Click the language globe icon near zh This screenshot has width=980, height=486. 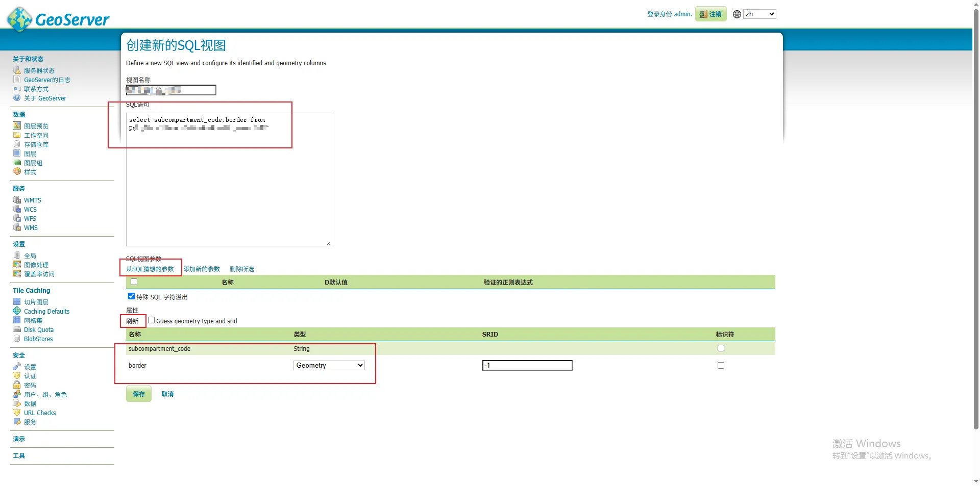click(737, 14)
